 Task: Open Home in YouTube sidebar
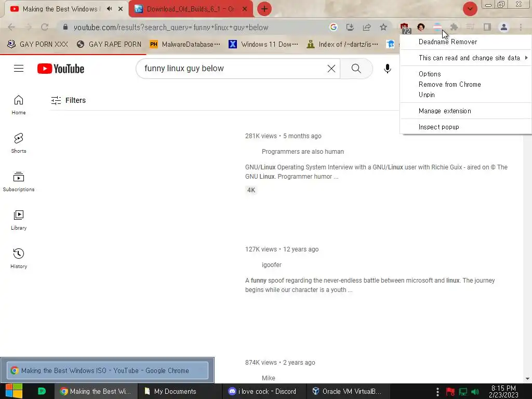(x=19, y=104)
